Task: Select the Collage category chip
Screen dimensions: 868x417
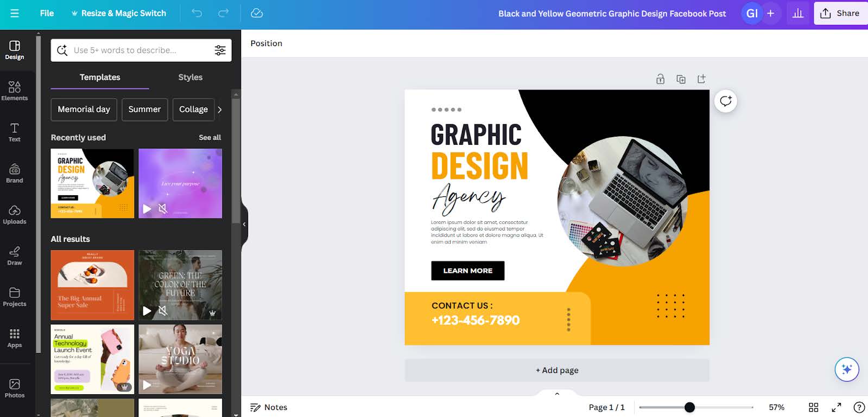Action: (x=193, y=110)
